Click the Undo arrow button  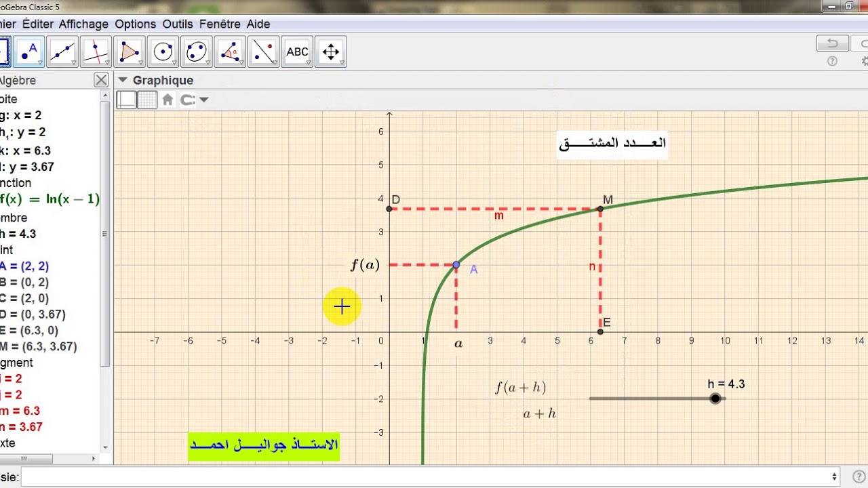(x=832, y=43)
